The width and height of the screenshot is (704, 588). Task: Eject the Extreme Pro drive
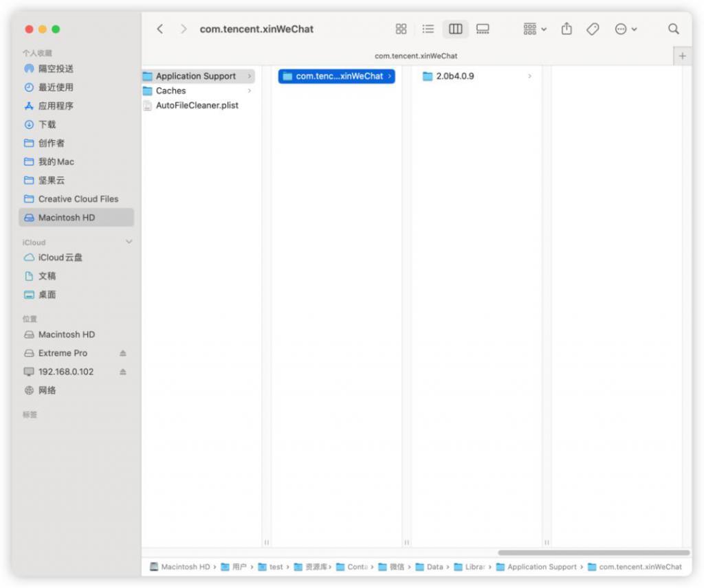[122, 354]
